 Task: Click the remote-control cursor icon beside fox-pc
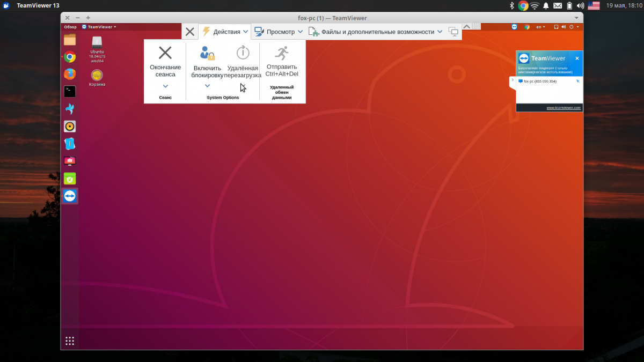(577, 82)
